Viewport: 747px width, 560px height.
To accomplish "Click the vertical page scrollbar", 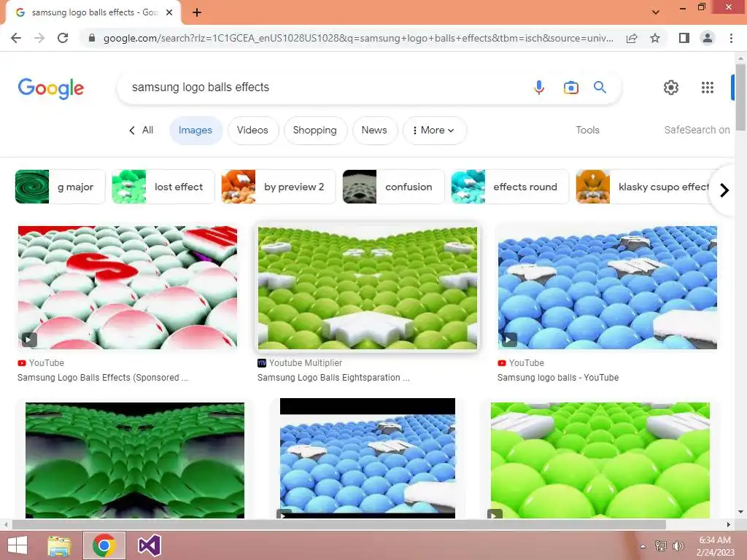I will pos(740,97).
